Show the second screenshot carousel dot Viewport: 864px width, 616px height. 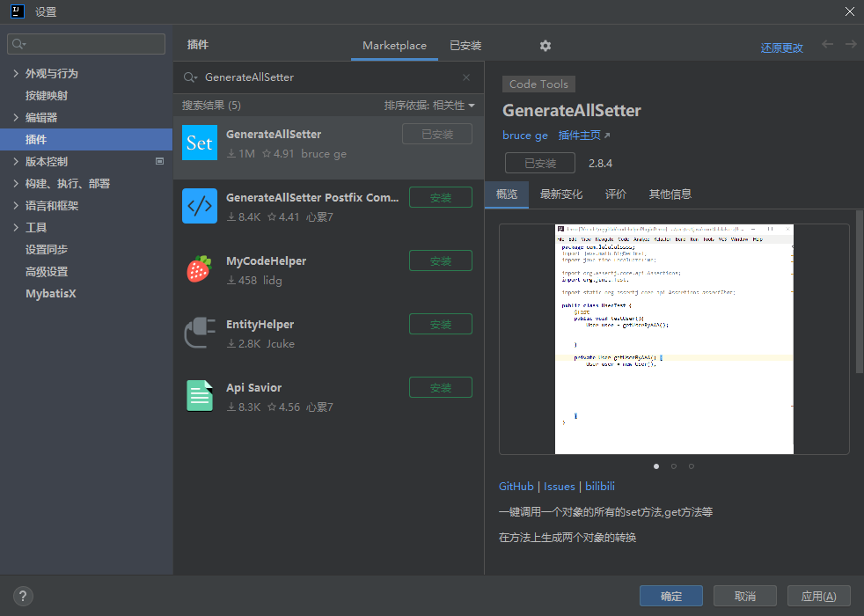673,466
